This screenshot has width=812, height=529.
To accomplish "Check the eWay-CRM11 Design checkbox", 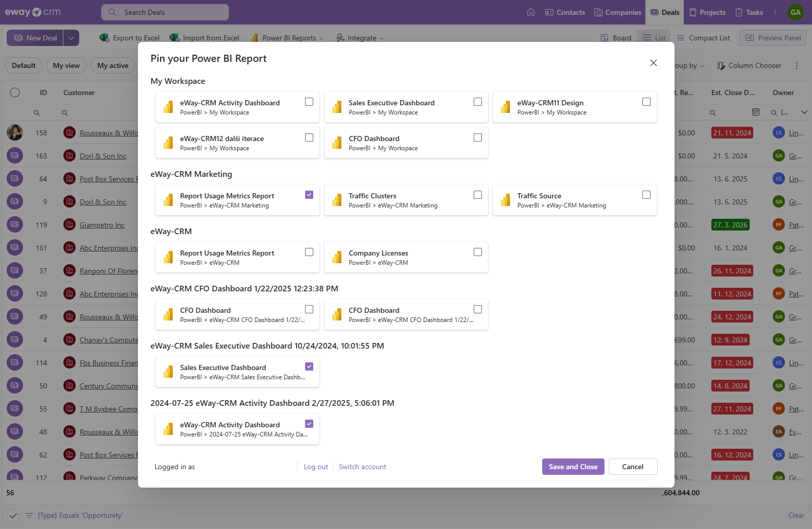I will 646,102.
